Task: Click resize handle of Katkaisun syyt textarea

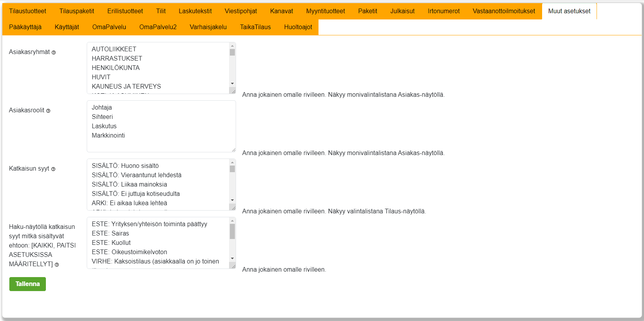Action: [233, 208]
